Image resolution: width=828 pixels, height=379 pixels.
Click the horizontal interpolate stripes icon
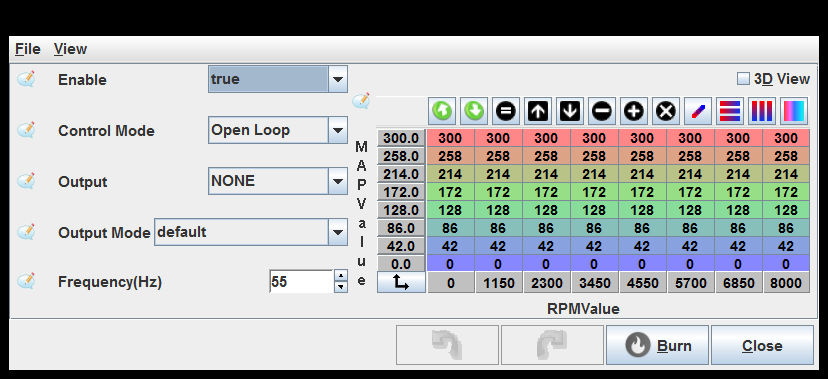coord(730,111)
